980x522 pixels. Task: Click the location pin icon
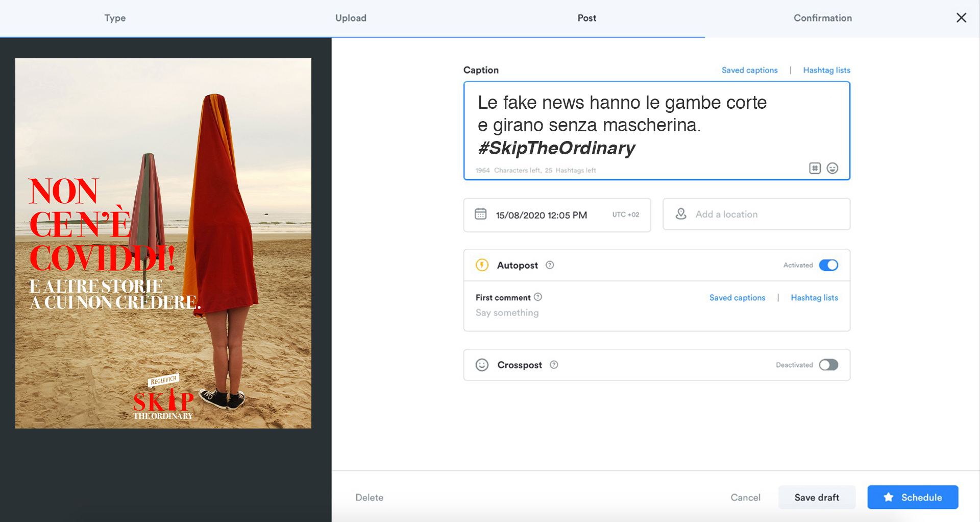[681, 214]
